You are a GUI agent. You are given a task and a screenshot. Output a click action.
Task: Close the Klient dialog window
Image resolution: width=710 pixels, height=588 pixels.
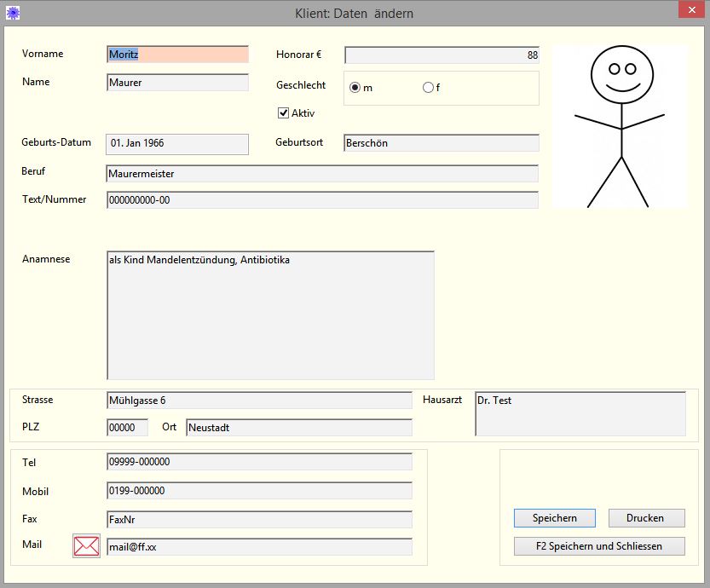pos(689,10)
